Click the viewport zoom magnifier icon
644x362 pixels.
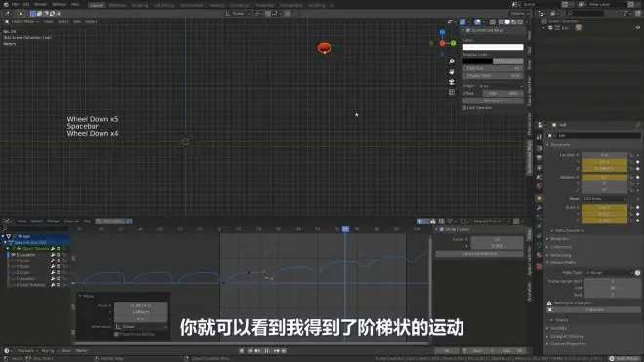[452, 61]
